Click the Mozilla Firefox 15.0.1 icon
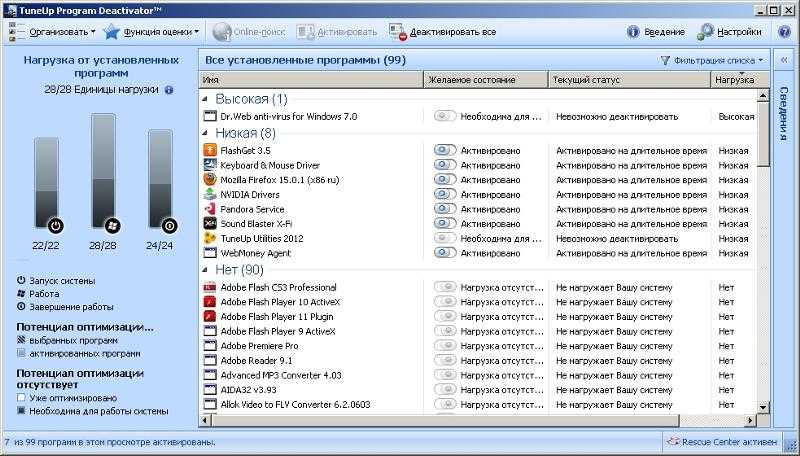Screen dimensions: 800x456 (x=210, y=180)
